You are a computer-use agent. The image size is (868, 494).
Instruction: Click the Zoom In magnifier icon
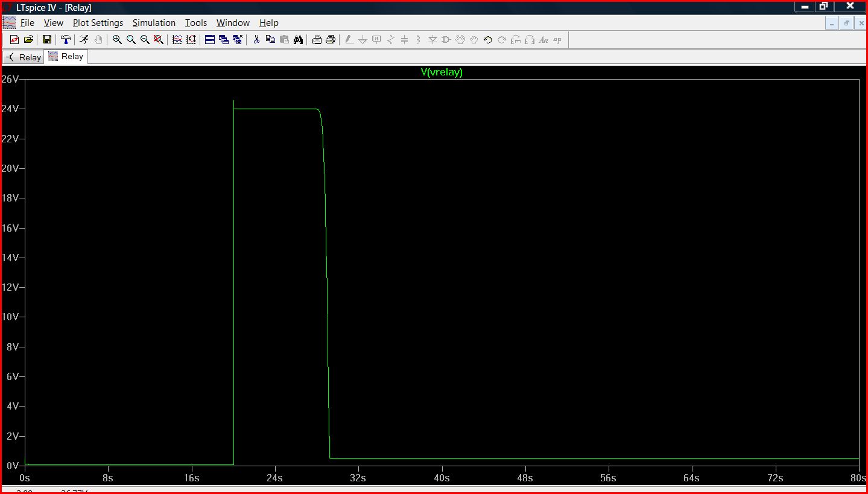(x=117, y=40)
